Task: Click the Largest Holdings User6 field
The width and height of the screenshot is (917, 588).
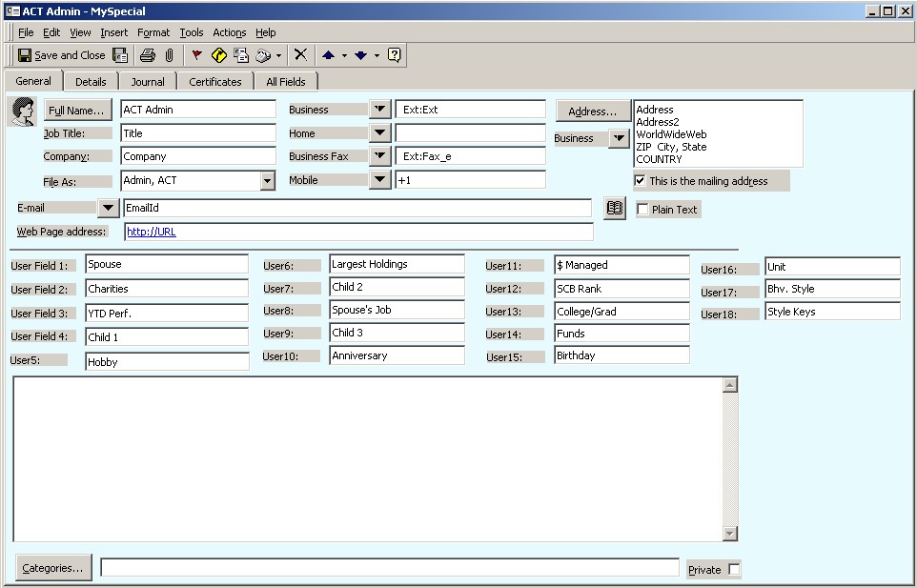Action: pyautogui.click(x=397, y=264)
